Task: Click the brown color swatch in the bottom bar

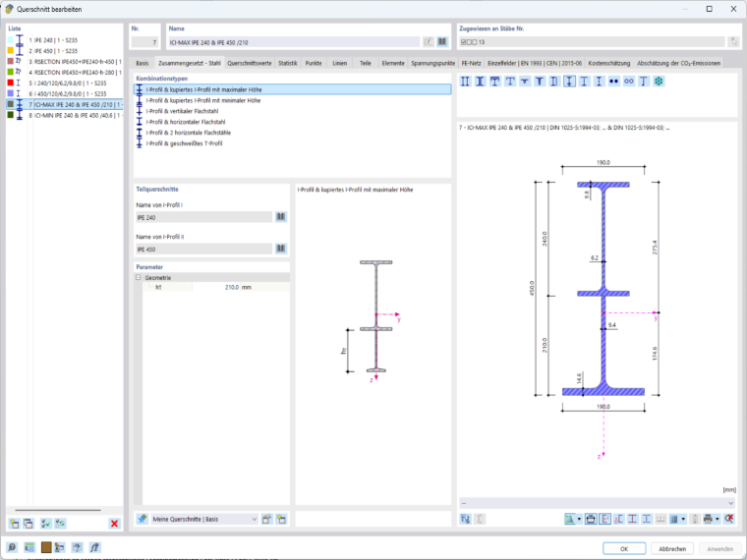Action: coord(46,547)
